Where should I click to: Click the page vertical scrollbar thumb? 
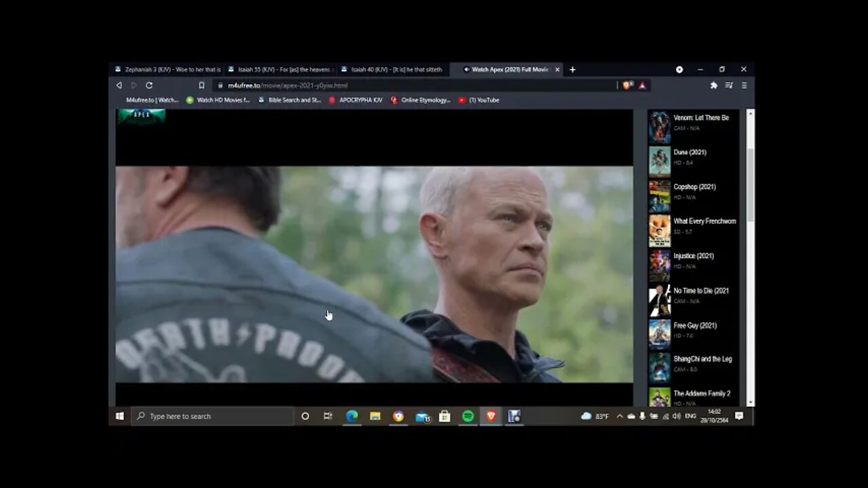(750, 184)
